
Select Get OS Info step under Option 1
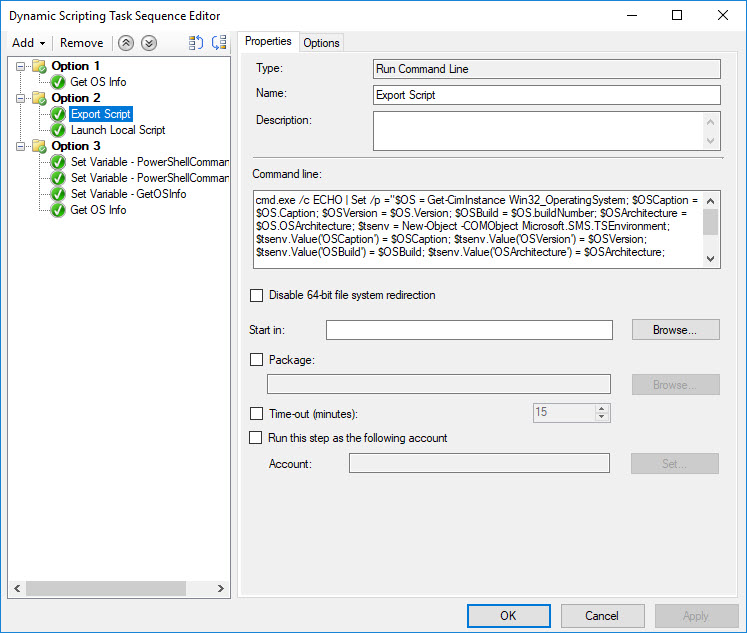[x=98, y=82]
